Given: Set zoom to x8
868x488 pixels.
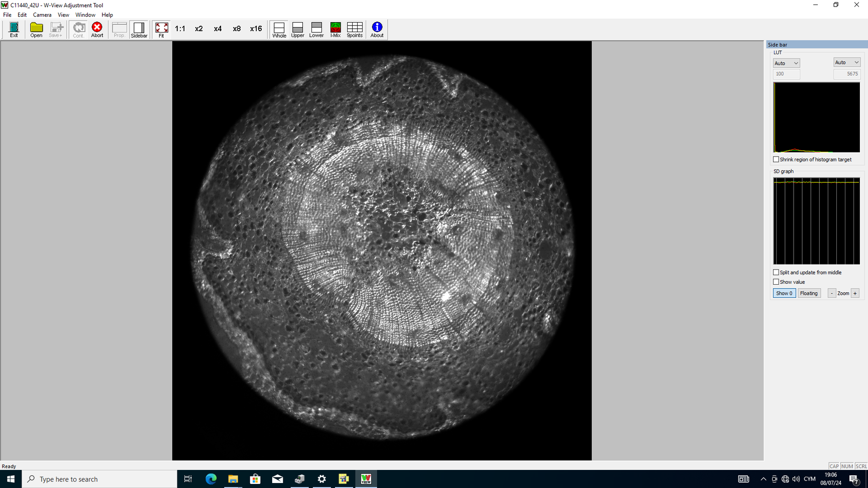Looking at the screenshot, I should [237, 29].
